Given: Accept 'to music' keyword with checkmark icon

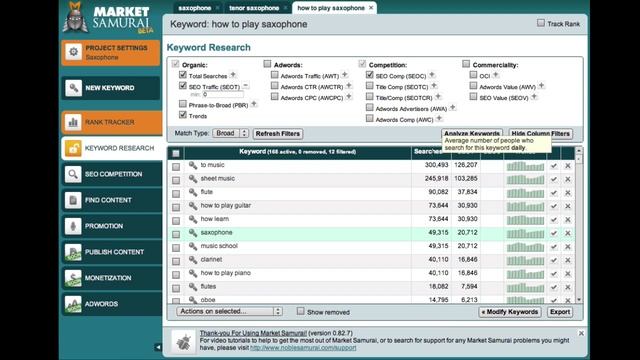Looking at the screenshot, I should pyautogui.click(x=554, y=166).
